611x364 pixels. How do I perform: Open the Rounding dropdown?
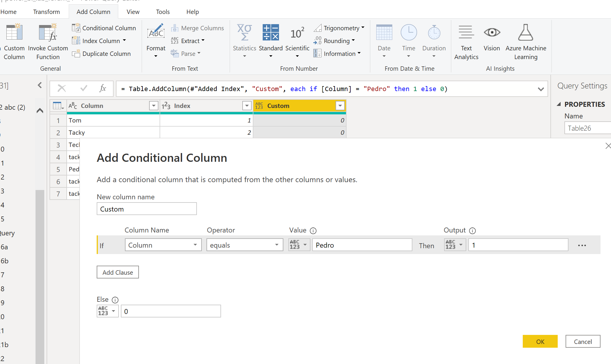(x=353, y=40)
